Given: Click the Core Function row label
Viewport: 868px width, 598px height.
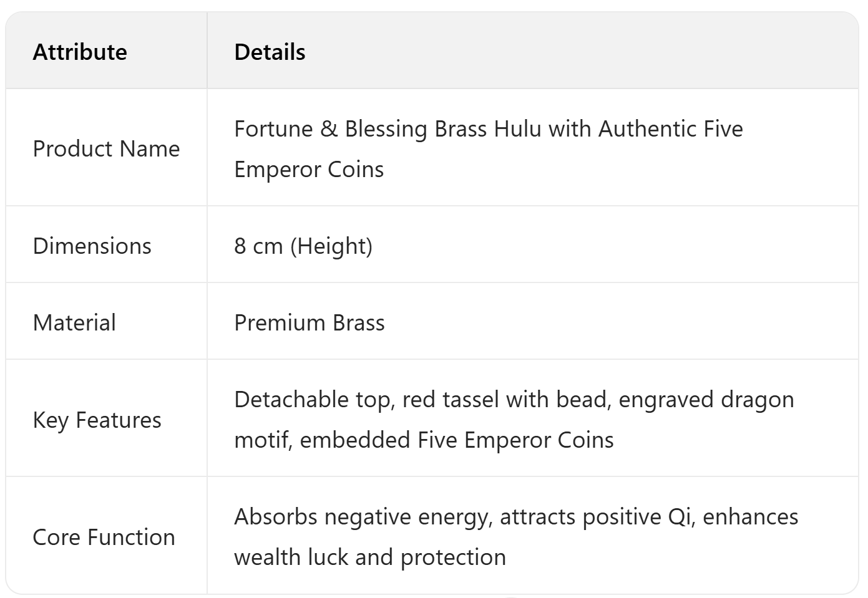Looking at the screenshot, I should click(x=104, y=538).
